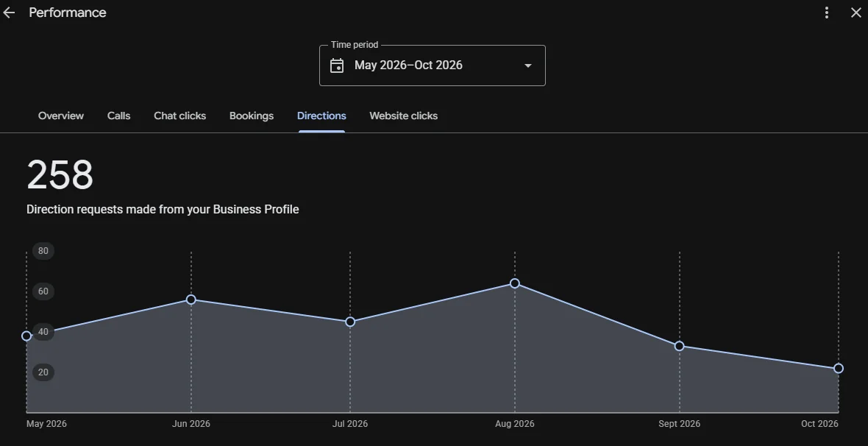Switch to the Overview tab
This screenshot has width=868, height=446.
pos(61,116)
